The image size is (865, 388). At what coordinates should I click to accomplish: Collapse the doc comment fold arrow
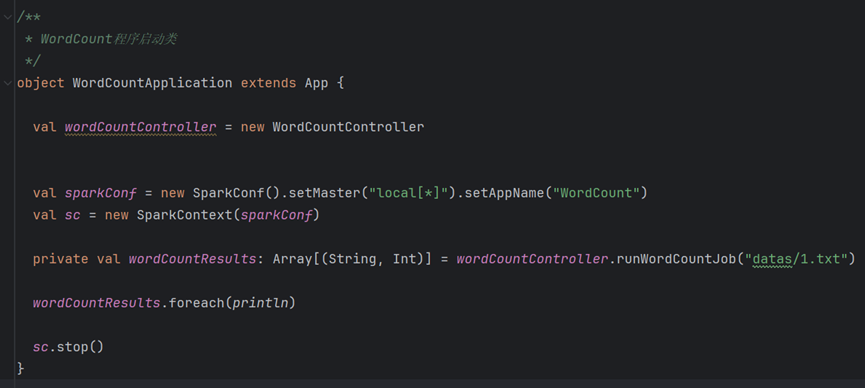pos(7,17)
